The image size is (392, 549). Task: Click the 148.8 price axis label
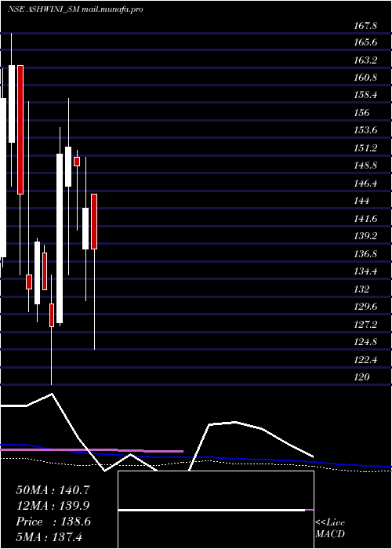click(365, 165)
